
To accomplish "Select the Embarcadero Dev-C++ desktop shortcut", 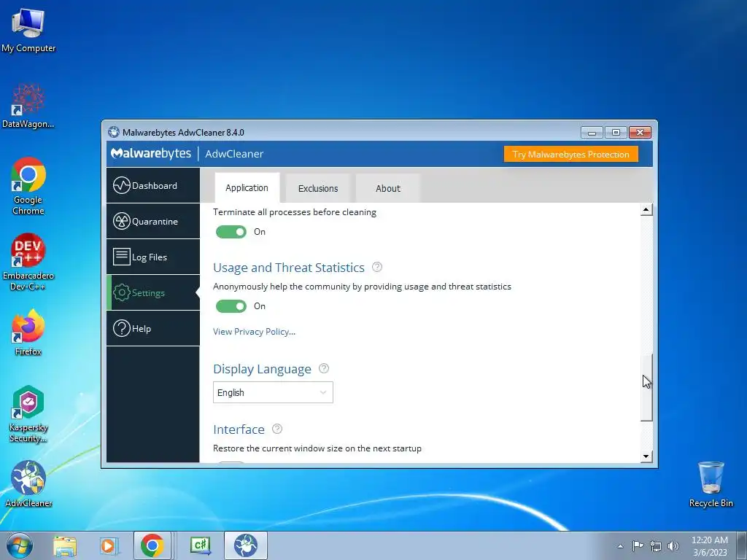I will pyautogui.click(x=28, y=262).
